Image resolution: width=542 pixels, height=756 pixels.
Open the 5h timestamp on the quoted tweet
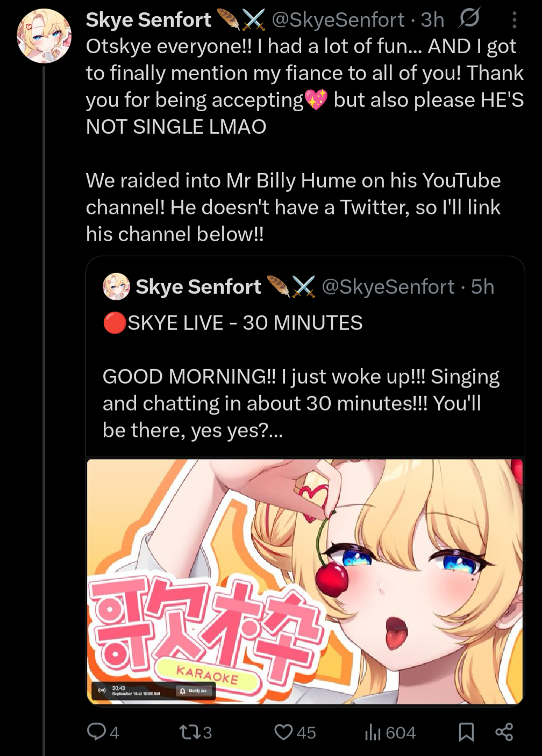482,287
